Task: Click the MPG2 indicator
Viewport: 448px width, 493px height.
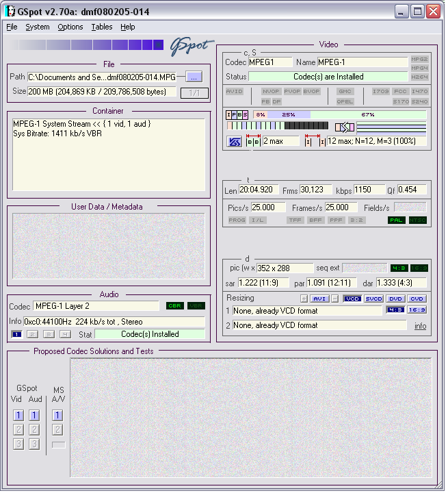Action: pyautogui.click(x=419, y=60)
